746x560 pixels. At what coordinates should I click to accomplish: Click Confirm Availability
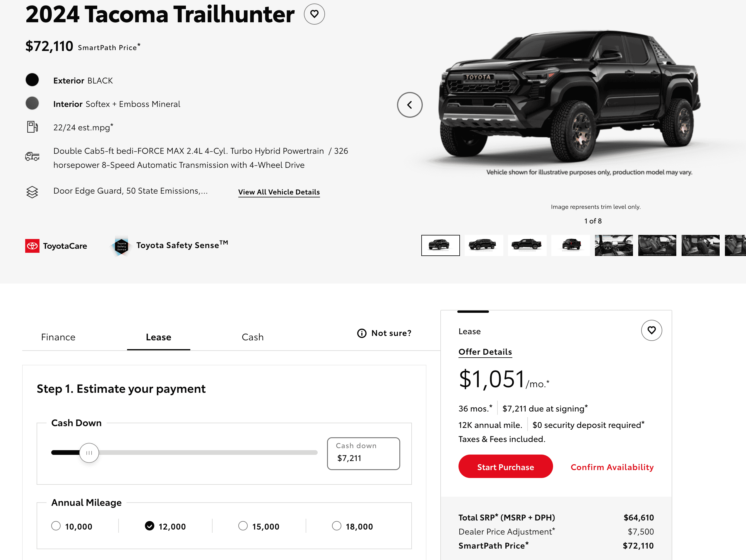pyautogui.click(x=612, y=467)
